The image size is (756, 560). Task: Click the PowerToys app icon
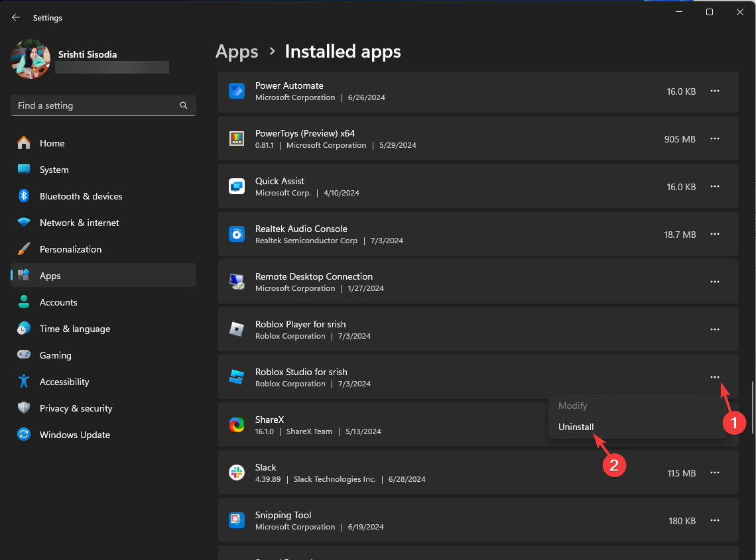coord(237,139)
